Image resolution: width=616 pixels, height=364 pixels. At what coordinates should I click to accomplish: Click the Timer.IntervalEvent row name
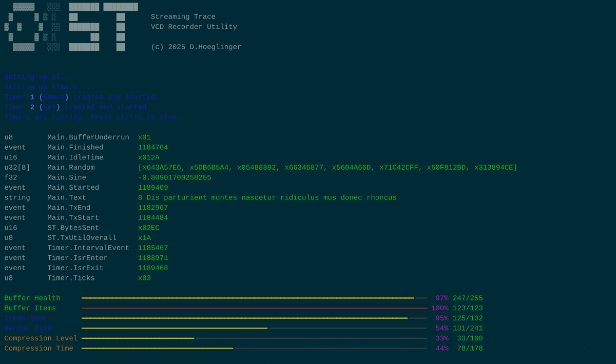click(88, 248)
